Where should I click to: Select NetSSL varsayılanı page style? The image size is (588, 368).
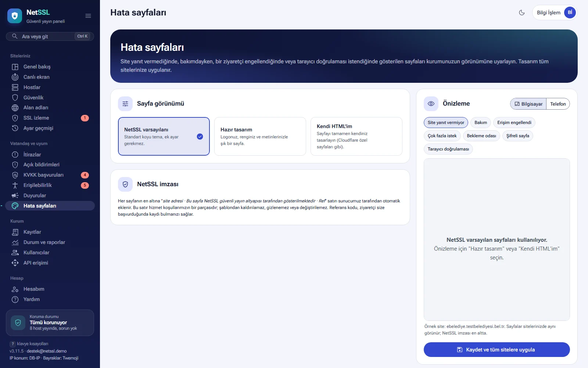[x=164, y=136]
